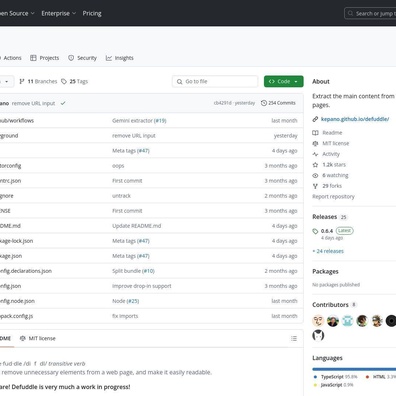Click the fork icon beside 29 forks
The width and height of the screenshot is (396, 396).
point(315,186)
